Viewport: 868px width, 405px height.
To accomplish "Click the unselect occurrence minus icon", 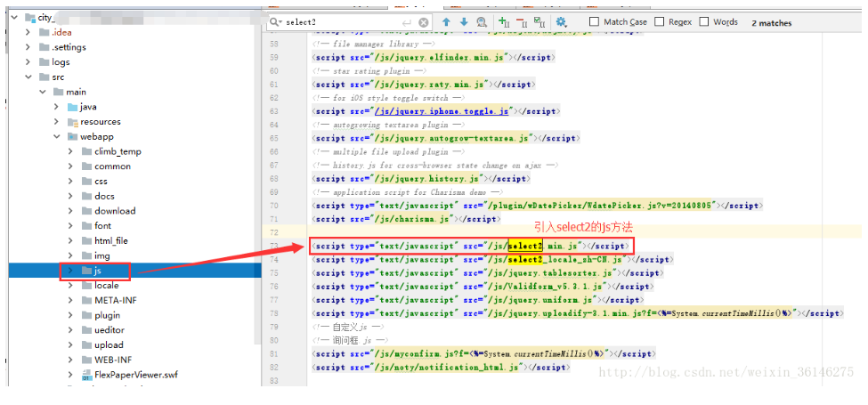I will [x=523, y=22].
